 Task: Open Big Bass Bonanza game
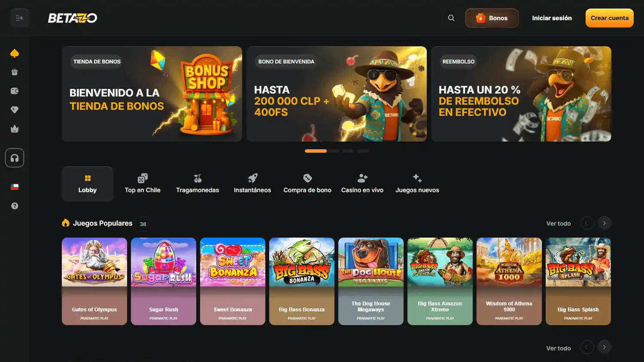point(302,281)
